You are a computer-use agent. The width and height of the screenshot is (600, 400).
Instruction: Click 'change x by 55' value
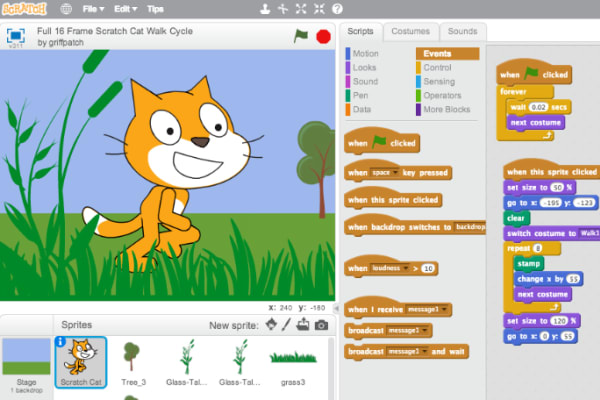click(x=573, y=279)
